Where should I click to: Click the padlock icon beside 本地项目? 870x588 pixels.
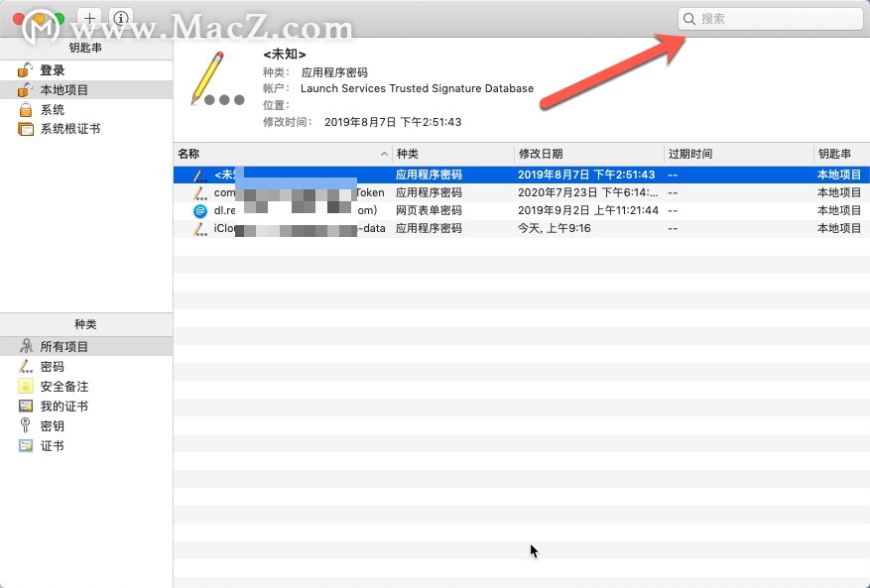pyautogui.click(x=25, y=89)
